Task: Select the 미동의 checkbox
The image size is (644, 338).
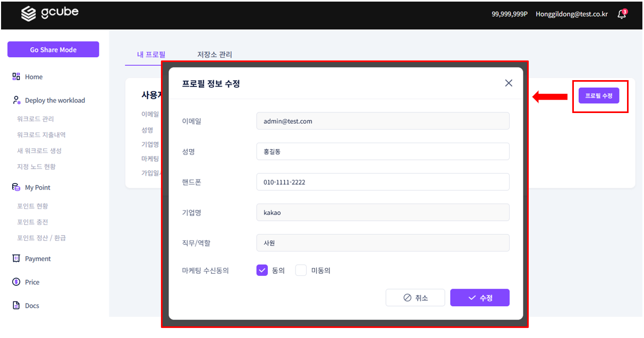Action: click(x=301, y=270)
